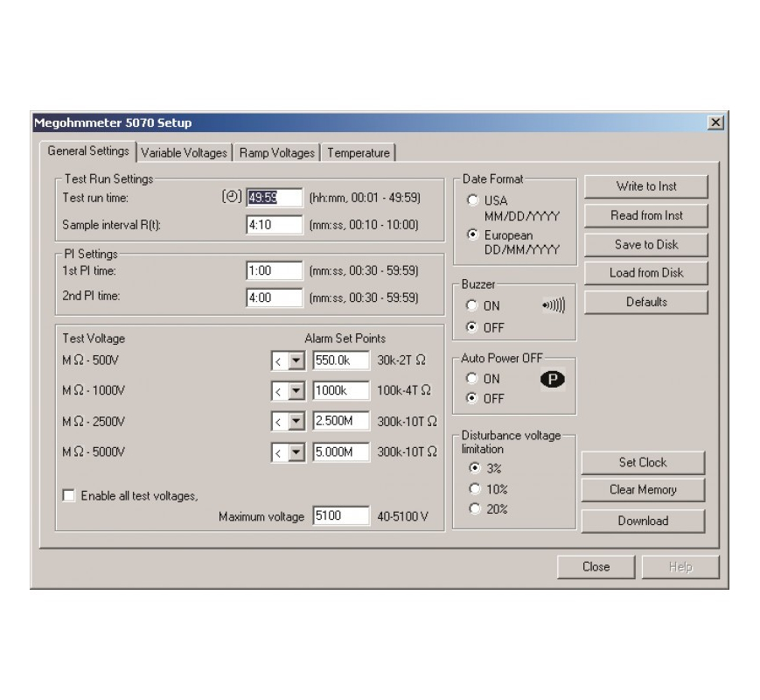Viewport: 760px width, 700px height.
Task: Click the 2nd PI time field
Action: 275,297
